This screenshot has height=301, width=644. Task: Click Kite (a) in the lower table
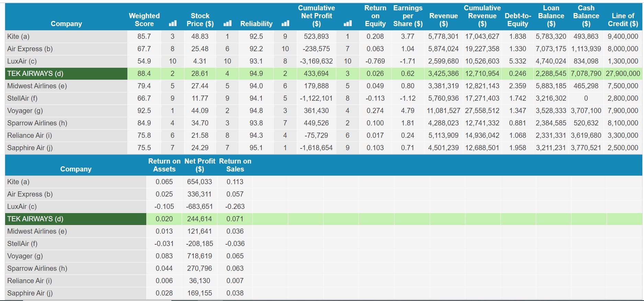pyautogui.click(x=19, y=182)
